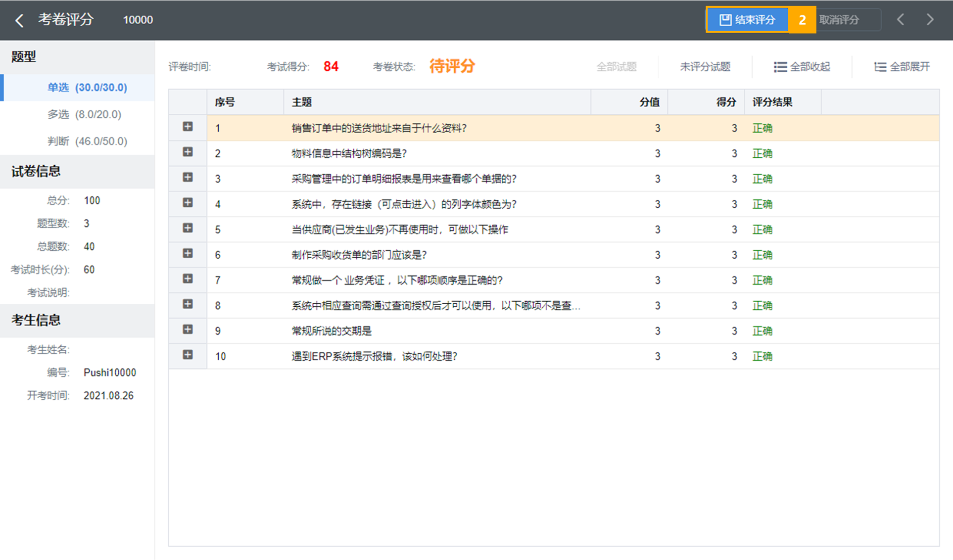The image size is (953, 560).
Task: Click the candidate number Pushi10000
Action: pos(110,373)
